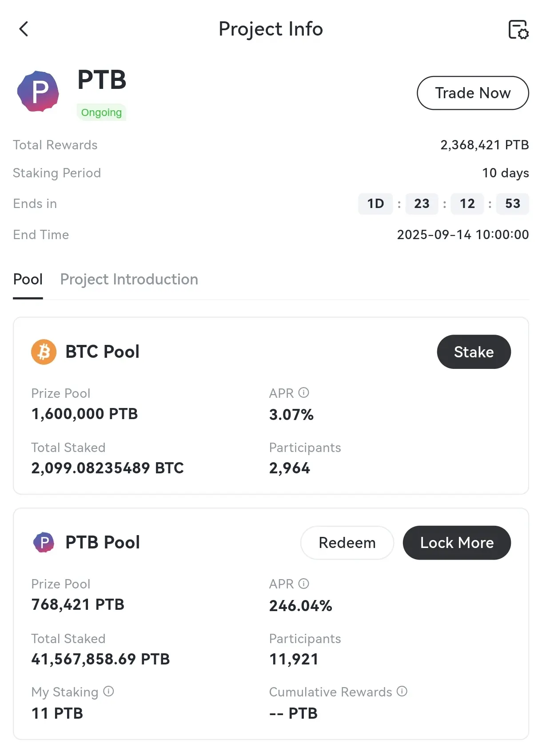The height and width of the screenshot is (756, 542).
Task: Switch to the Pool tab
Action: 28,280
